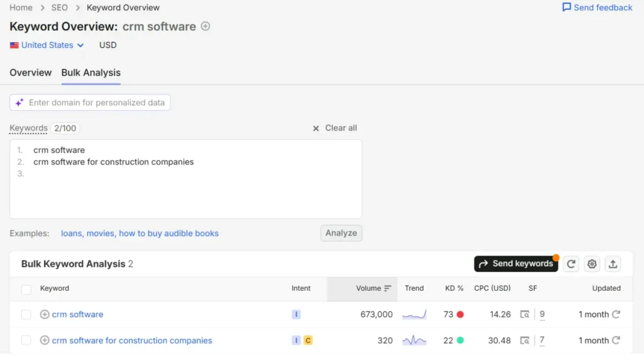Screen dimensions: 644x360
Task: Click the Intent column header
Action: tap(301, 288)
